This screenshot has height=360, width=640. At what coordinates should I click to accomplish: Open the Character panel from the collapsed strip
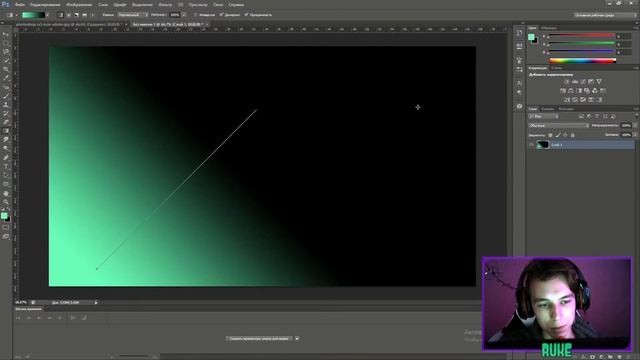pos(519,83)
